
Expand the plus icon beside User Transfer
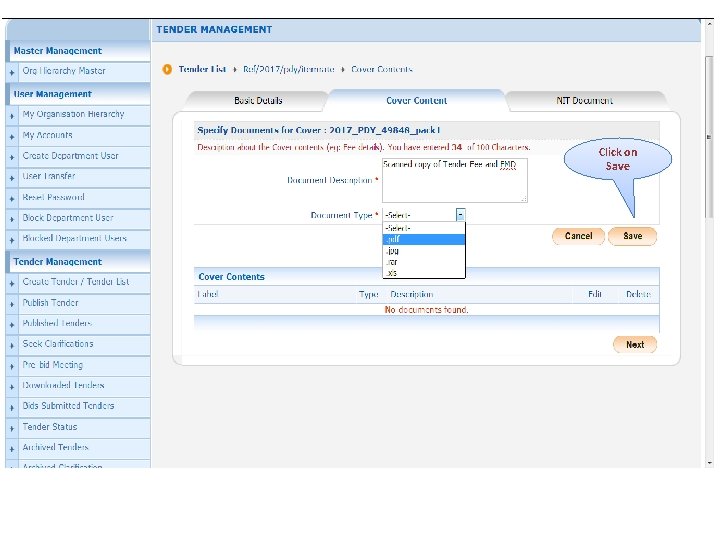(12, 178)
